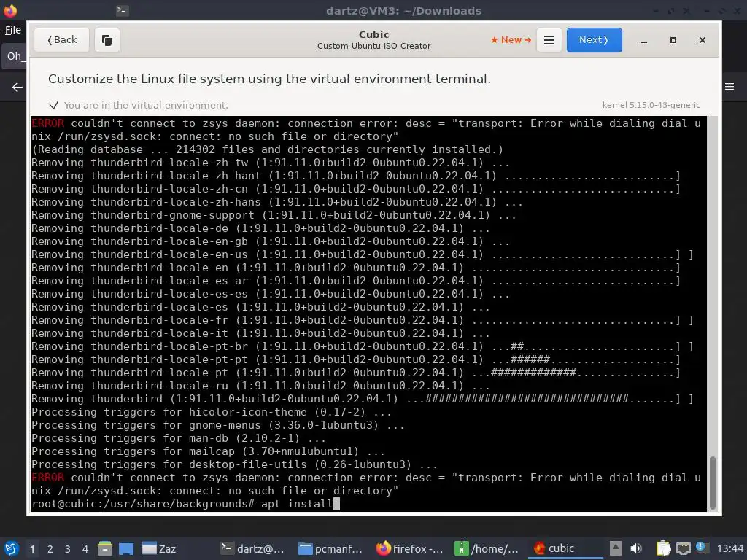
Task: Click the copy files icon beside Back
Action: pyautogui.click(x=107, y=40)
